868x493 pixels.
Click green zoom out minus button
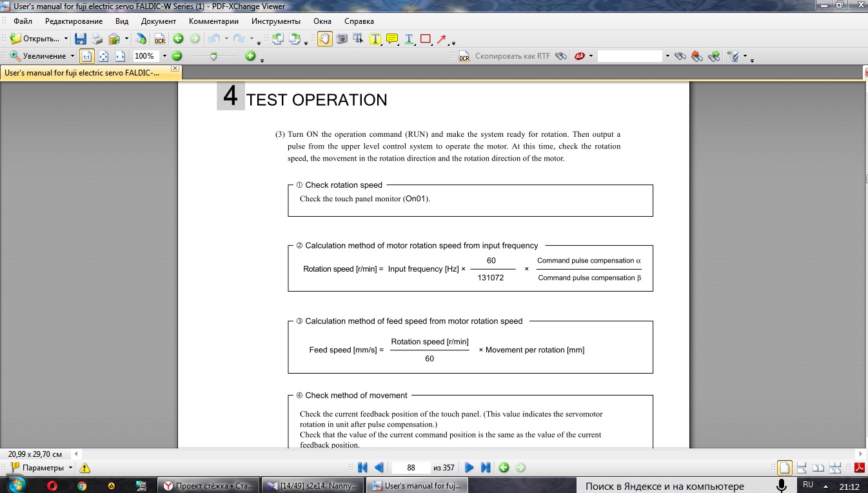pyautogui.click(x=177, y=56)
